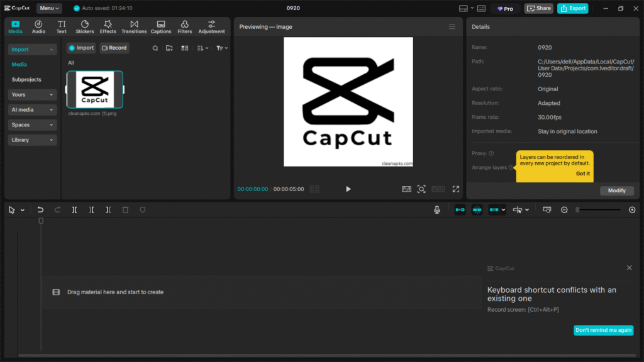Click the Import media button

pos(81,48)
